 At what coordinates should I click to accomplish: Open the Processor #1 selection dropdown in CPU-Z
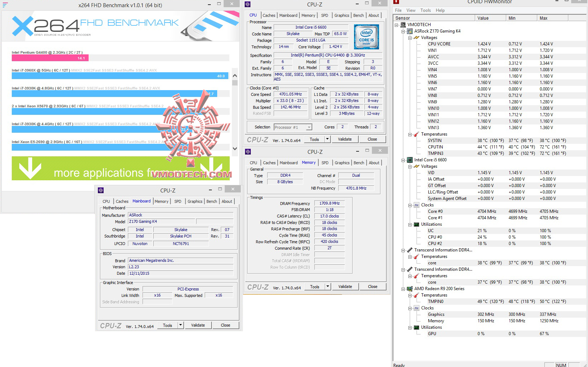pos(309,127)
